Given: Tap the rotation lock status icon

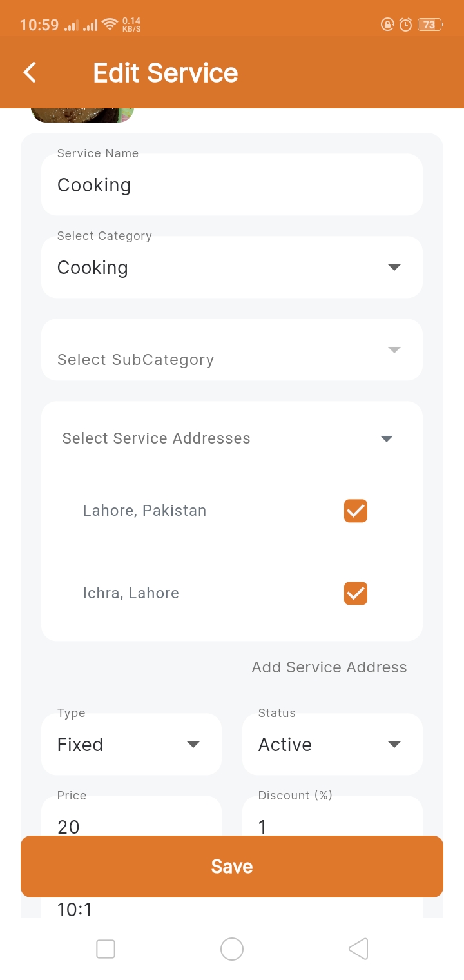Looking at the screenshot, I should pyautogui.click(x=387, y=25).
